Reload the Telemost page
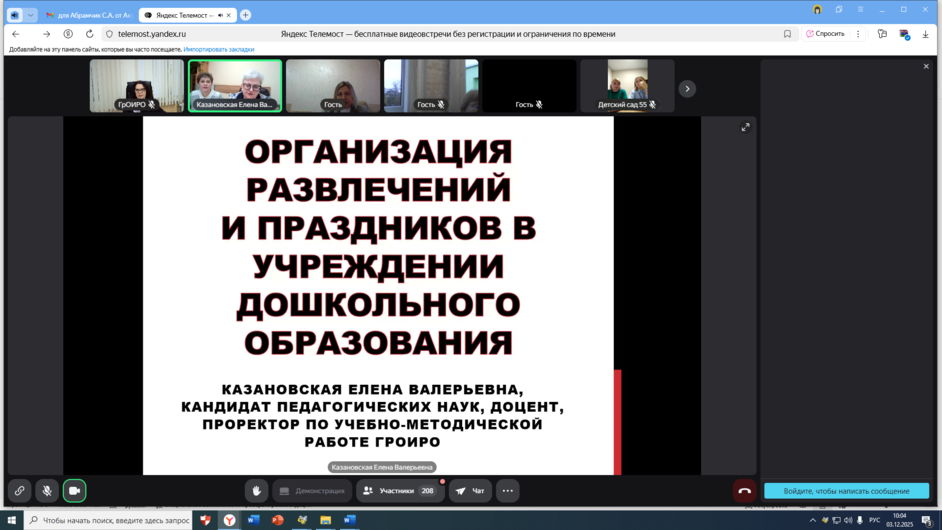 click(x=89, y=34)
